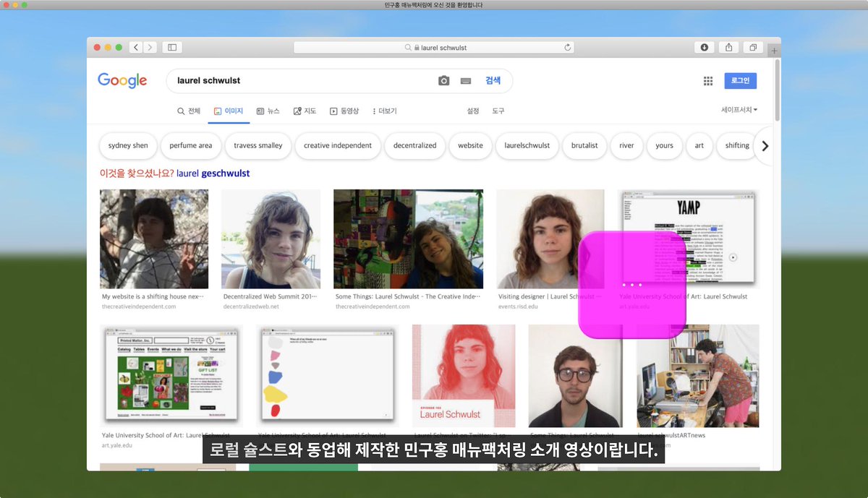Image resolution: width=868 pixels, height=498 pixels.
Task: Open the YAMP screenshot image result
Action: (689, 239)
